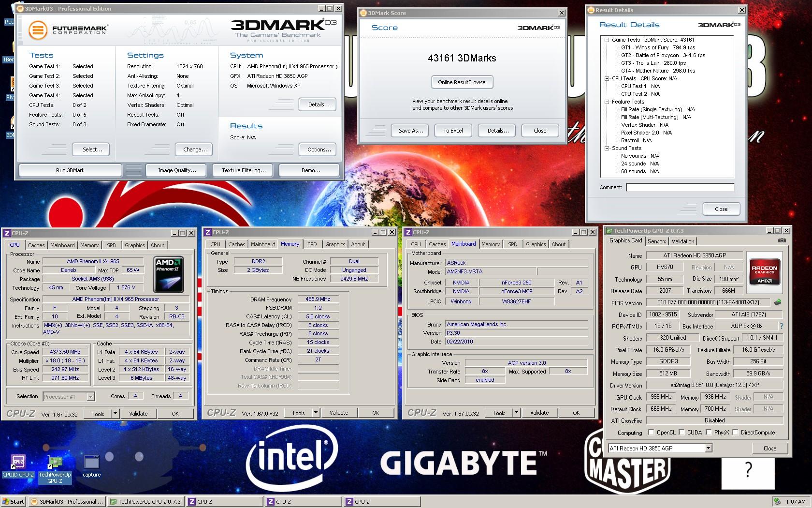Viewport: 812px width, 508px height.
Task: Open the Start menu
Action: click(13, 501)
